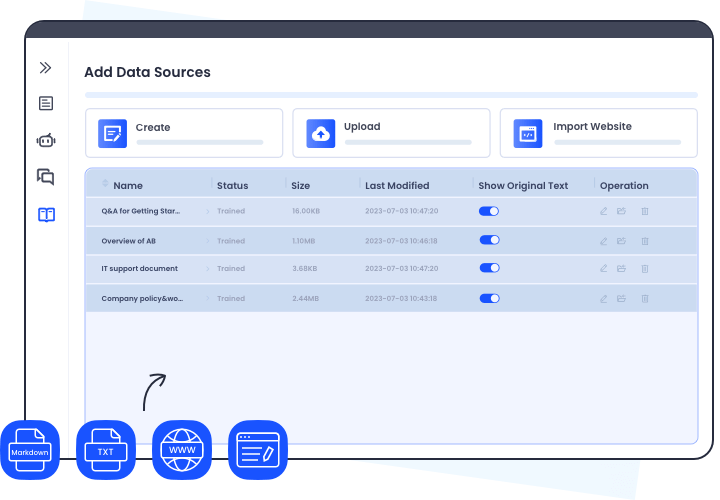
Task: Click the Create data source card
Action: [x=184, y=133]
